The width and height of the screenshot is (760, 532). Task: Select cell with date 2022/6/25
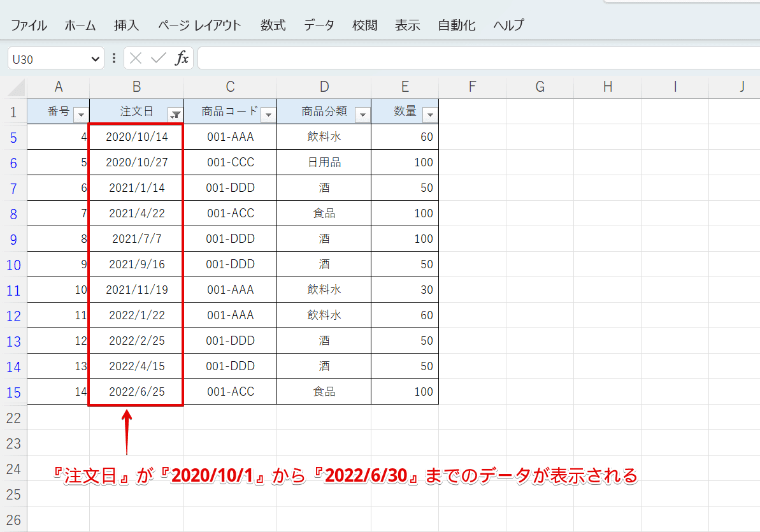137,391
